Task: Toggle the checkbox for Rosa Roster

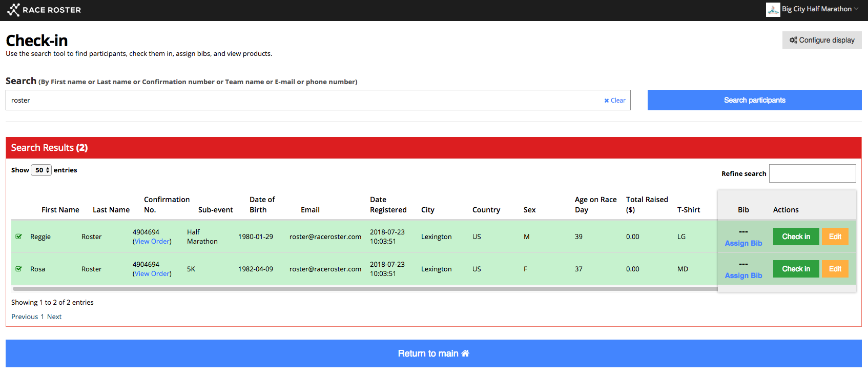Action: (19, 269)
